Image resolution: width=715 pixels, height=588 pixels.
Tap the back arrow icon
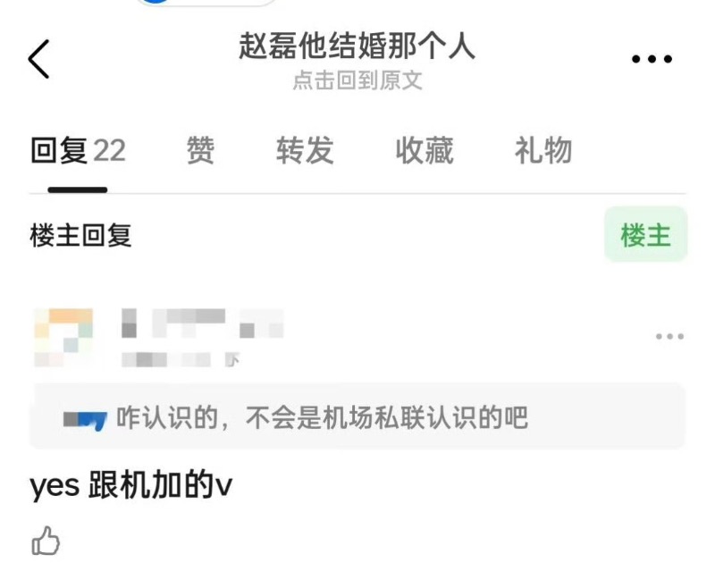tap(38, 59)
